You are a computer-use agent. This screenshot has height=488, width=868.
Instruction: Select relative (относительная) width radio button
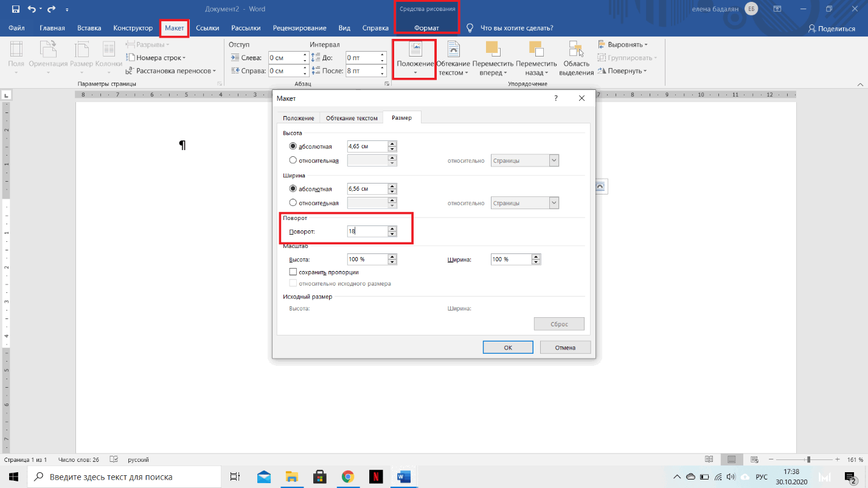pyautogui.click(x=293, y=203)
